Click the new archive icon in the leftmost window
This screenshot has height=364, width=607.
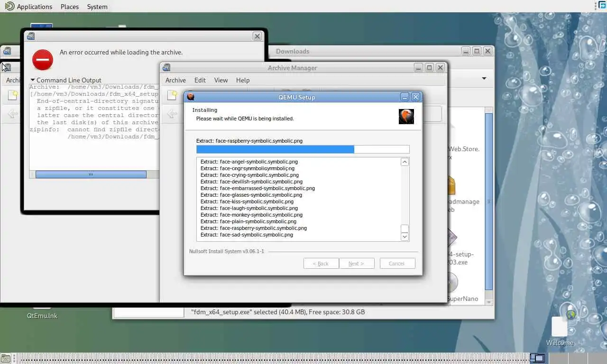click(13, 95)
